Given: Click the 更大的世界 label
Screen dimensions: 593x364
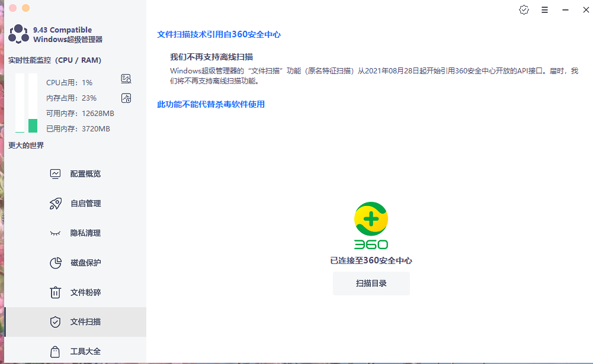Looking at the screenshot, I should coord(26,146).
